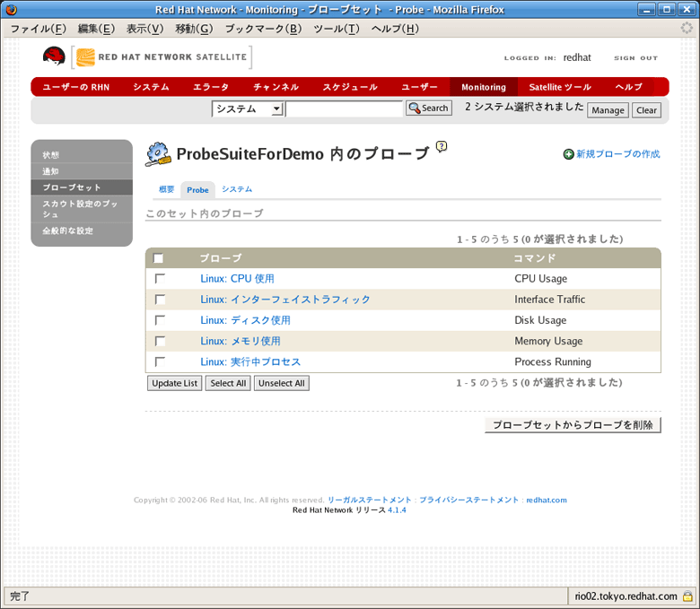Open the 移動(G) menu
This screenshot has height=609, width=700.
pyautogui.click(x=194, y=29)
